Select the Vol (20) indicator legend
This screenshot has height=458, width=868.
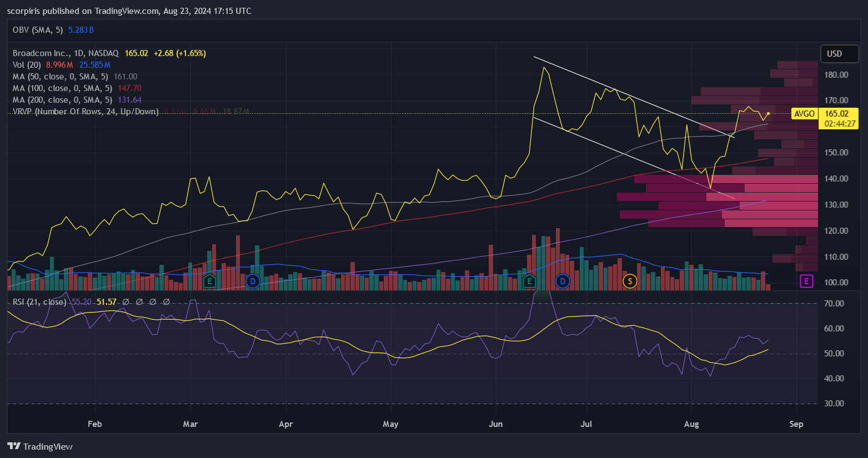(27, 65)
